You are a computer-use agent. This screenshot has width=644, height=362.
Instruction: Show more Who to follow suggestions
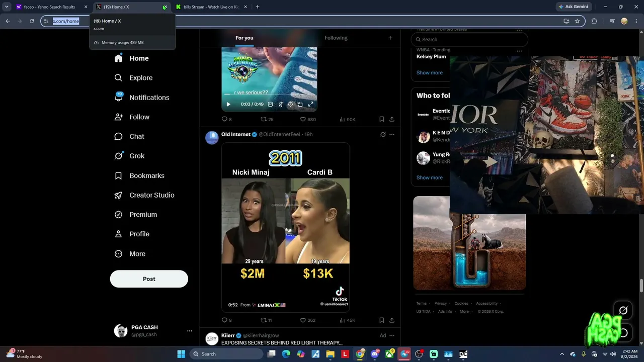click(x=430, y=177)
